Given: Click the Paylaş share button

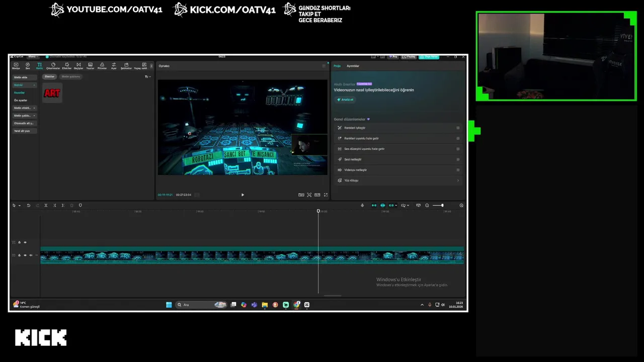Looking at the screenshot, I should [x=410, y=56].
